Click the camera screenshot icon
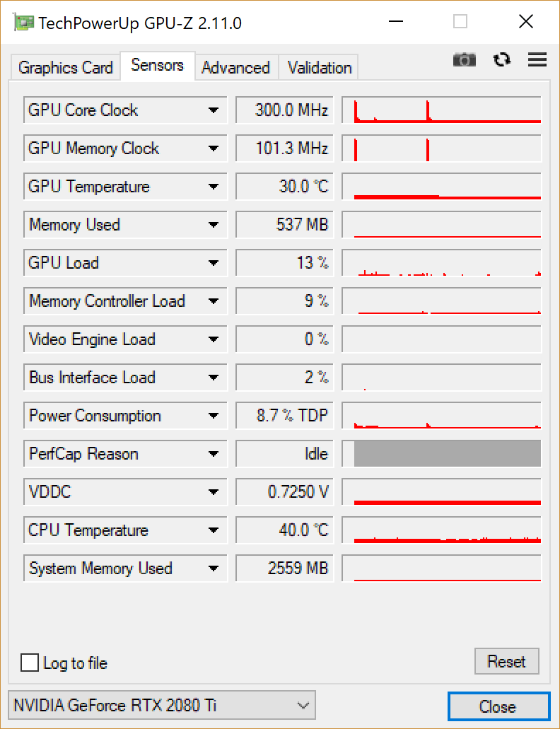This screenshot has height=729, width=560. 465,60
